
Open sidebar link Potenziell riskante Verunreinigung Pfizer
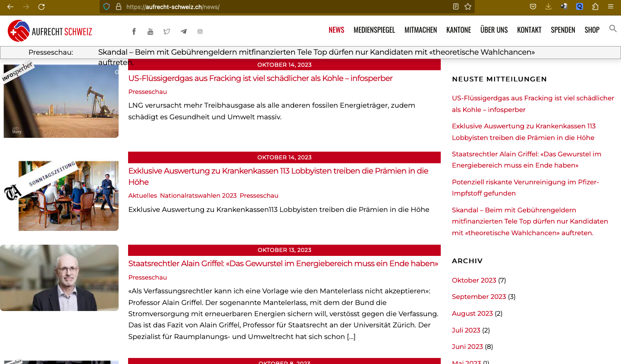[x=525, y=187]
